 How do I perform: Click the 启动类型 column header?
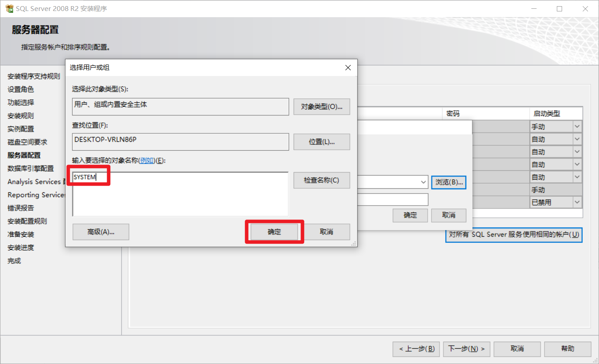555,113
